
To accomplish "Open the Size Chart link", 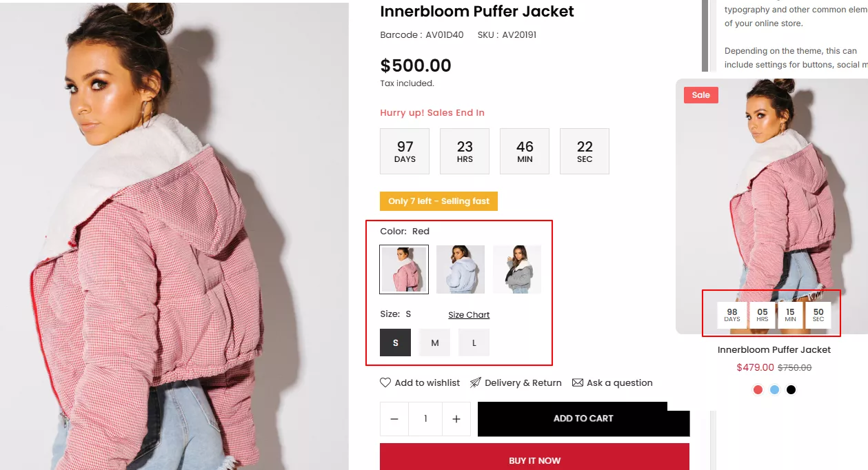I will [469, 315].
